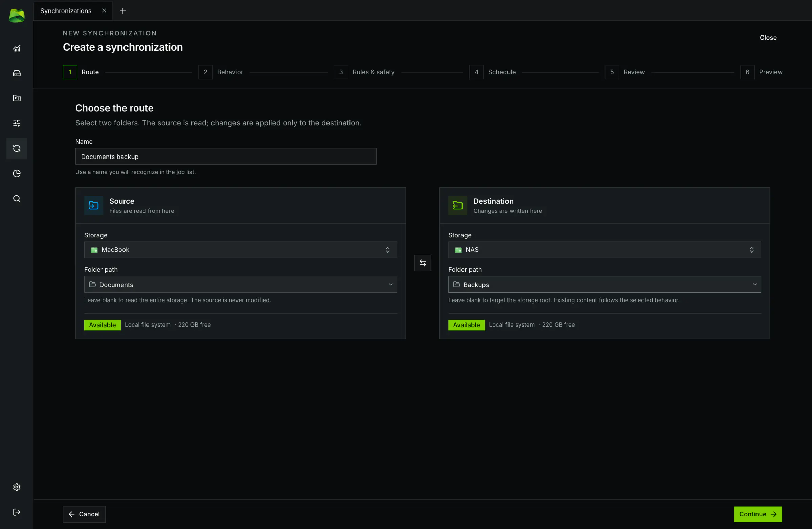The width and height of the screenshot is (812, 529).
Task: Expand the Backups folder path chevron
Action: pos(755,284)
